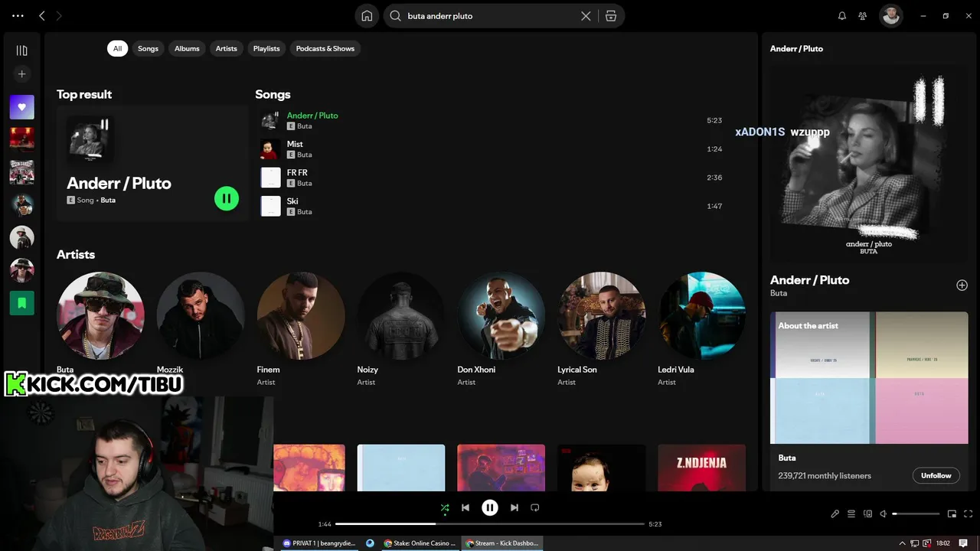Open Finem artist card
This screenshot has height=551, width=980.
[301, 329]
